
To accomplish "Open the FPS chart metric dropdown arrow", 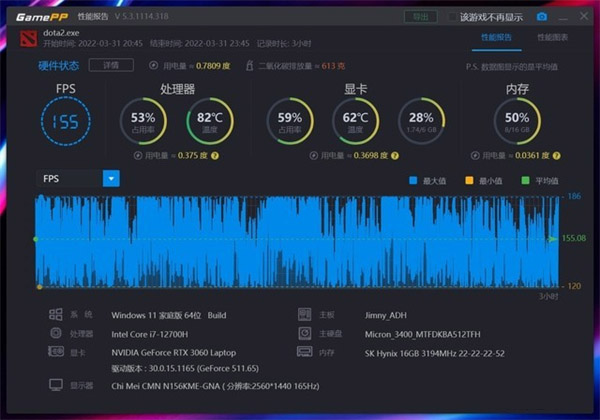I will point(111,179).
